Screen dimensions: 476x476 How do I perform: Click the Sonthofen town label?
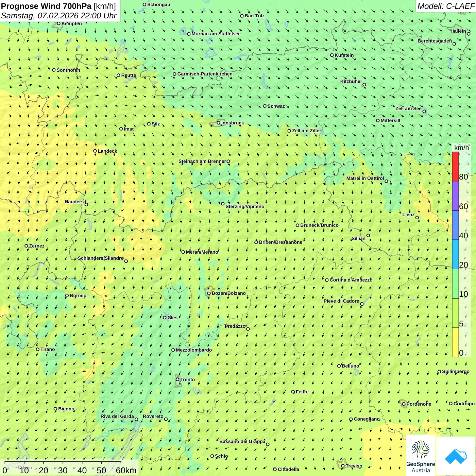[x=68, y=70]
